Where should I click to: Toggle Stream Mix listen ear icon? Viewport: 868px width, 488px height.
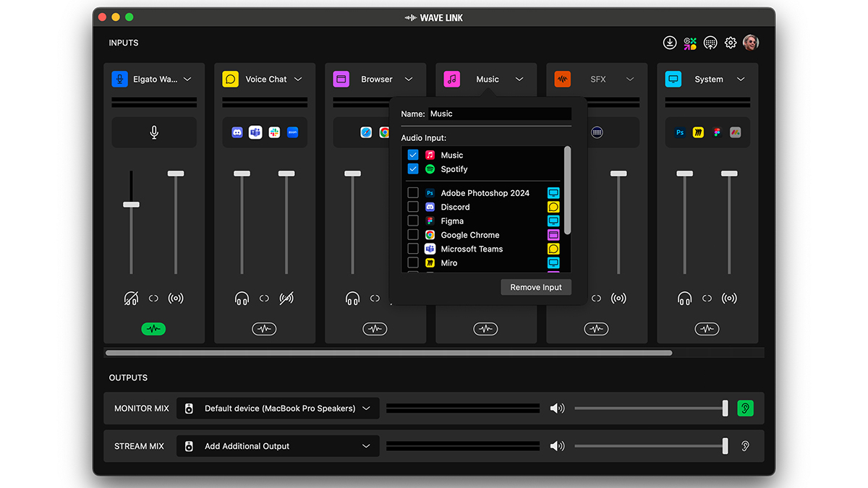pos(745,446)
